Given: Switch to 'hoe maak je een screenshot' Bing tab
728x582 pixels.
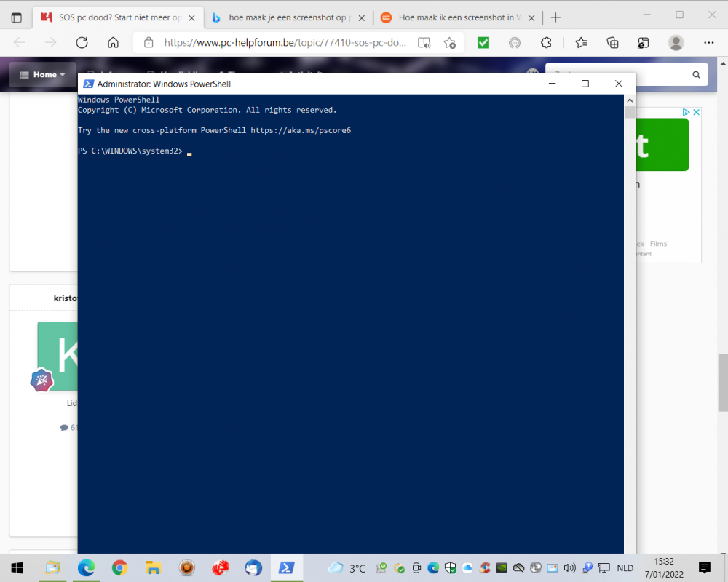Looking at the screenshot, I should [x=288, y=17].
